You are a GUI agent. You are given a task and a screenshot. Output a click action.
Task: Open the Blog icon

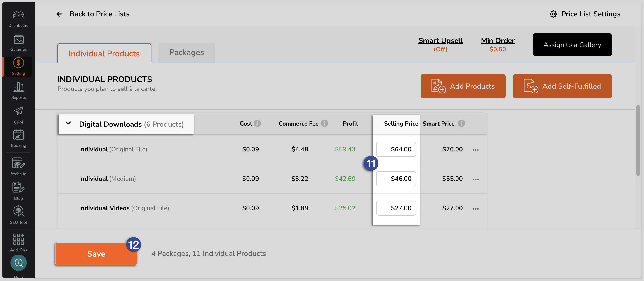coord(18,187)
